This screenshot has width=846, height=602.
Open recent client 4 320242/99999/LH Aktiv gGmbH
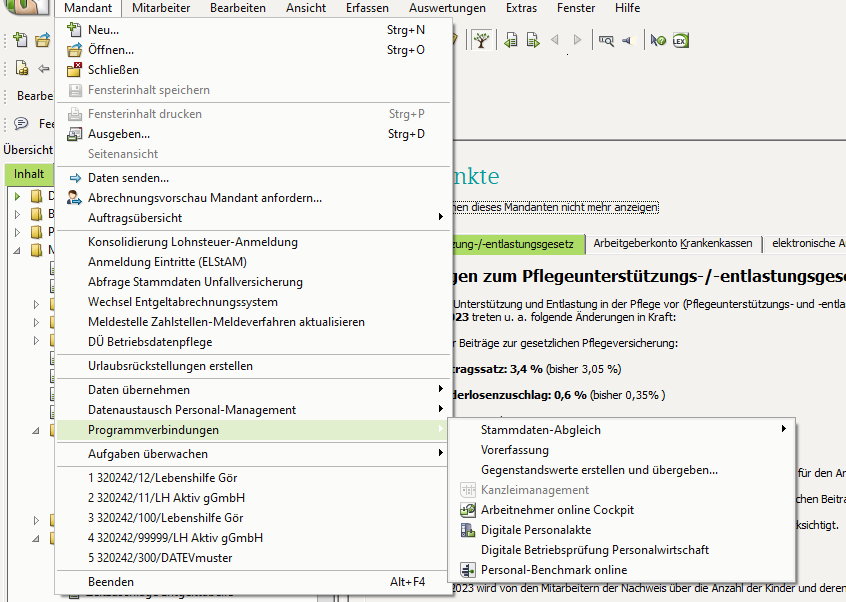point(254,537)
